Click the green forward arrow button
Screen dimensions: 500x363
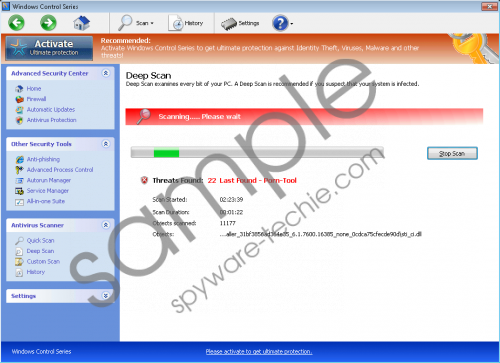[x=48, y=23]
